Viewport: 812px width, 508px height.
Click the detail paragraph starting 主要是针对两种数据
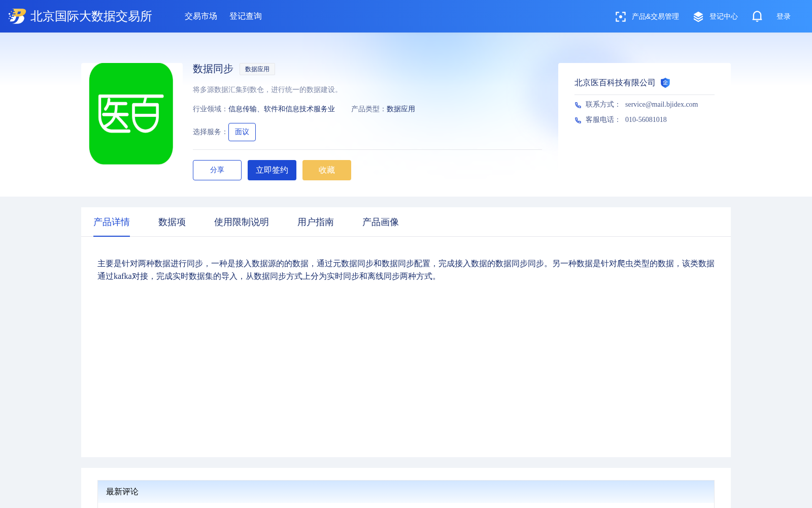[406, 270]
